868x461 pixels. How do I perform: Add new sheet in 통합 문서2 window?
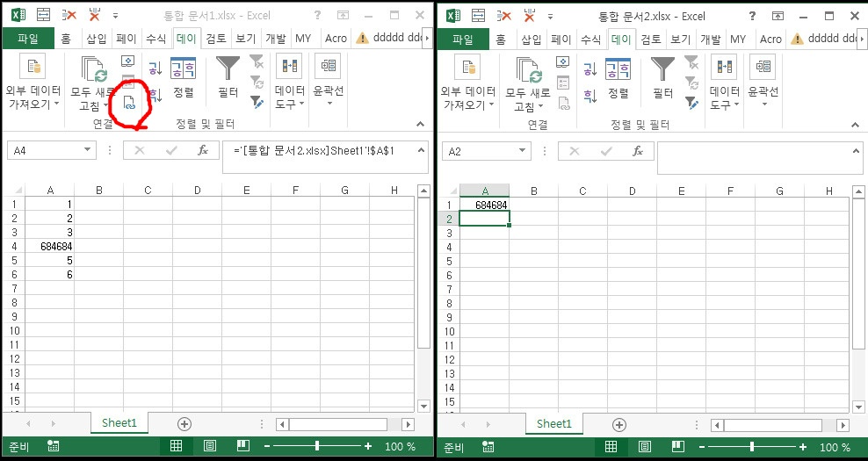(x=619, y=425)
